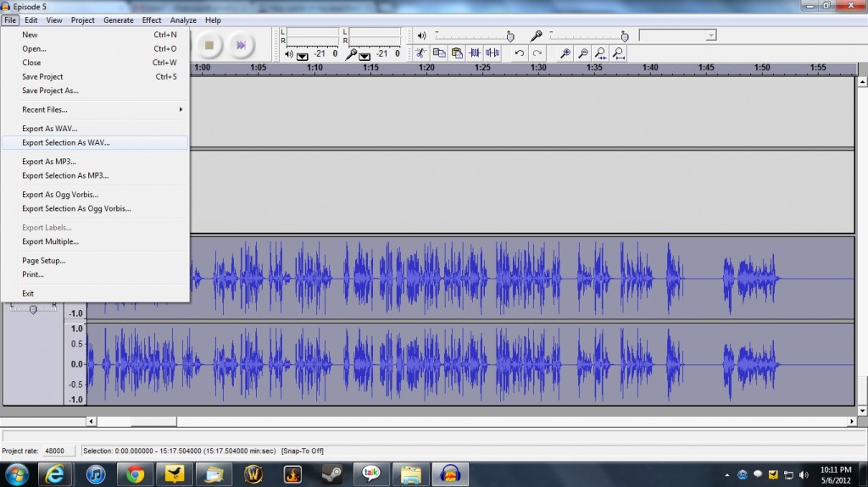Screen dimensions: 868x487
Task: Click the Fit Selection in window icon
Action: tap(601, 53)
